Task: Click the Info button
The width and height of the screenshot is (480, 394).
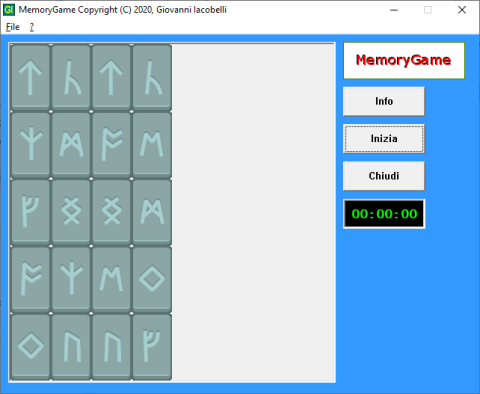Action: click(384, 101)
